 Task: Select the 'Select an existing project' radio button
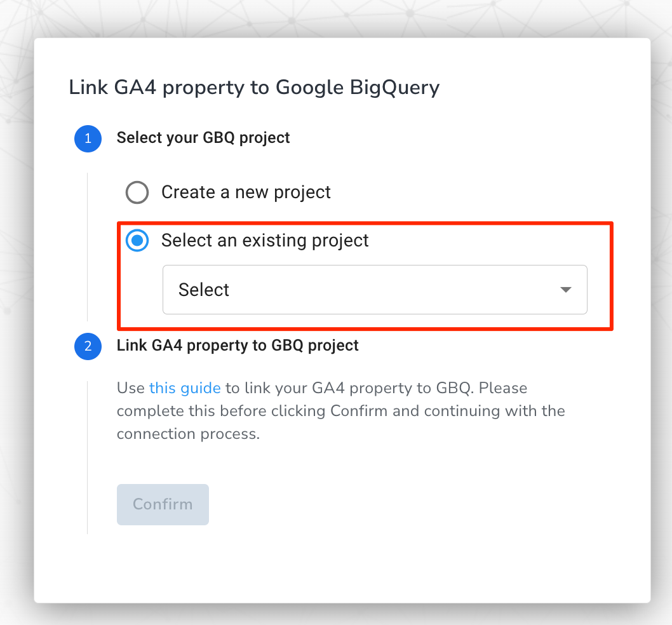[x=137, y=241]
